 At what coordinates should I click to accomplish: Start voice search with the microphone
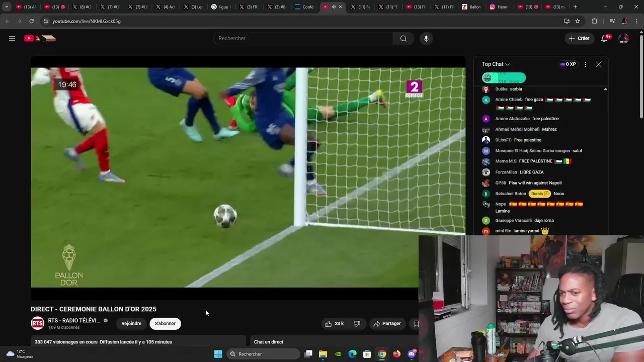(426, 38)
